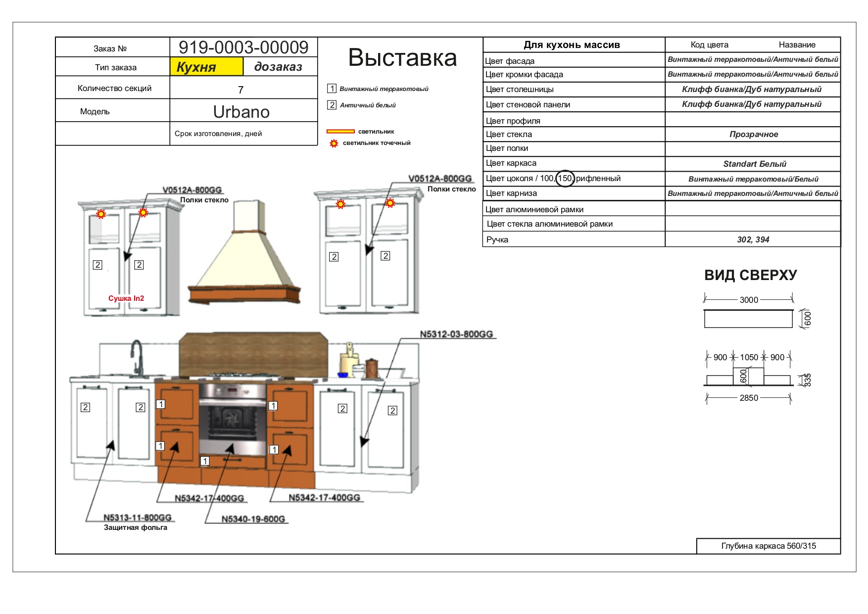Image resolution: width=868 pixels, height=614 pixels.
Task: Select the yellow Кухня order type cell
Action: click(206, 67)
